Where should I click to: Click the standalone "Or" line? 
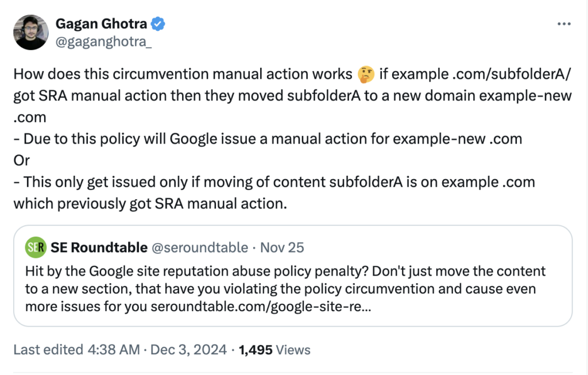pyautogui.click(x=21, y=161)
